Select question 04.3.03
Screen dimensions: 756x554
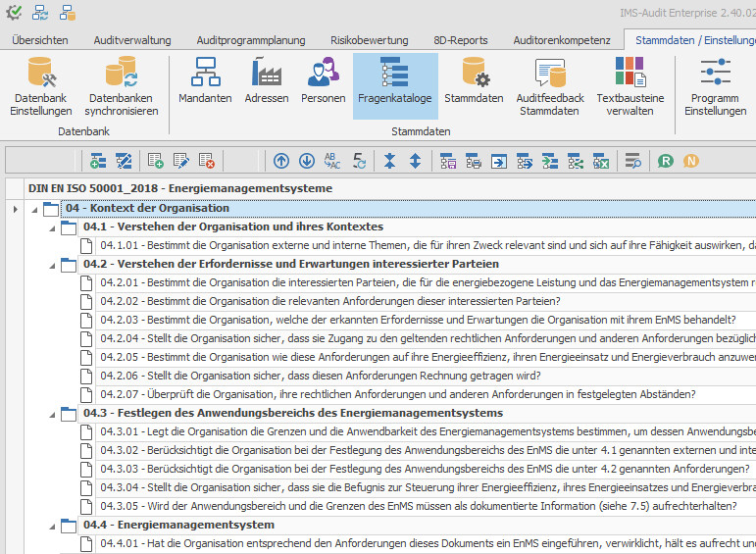pos(425,469)
